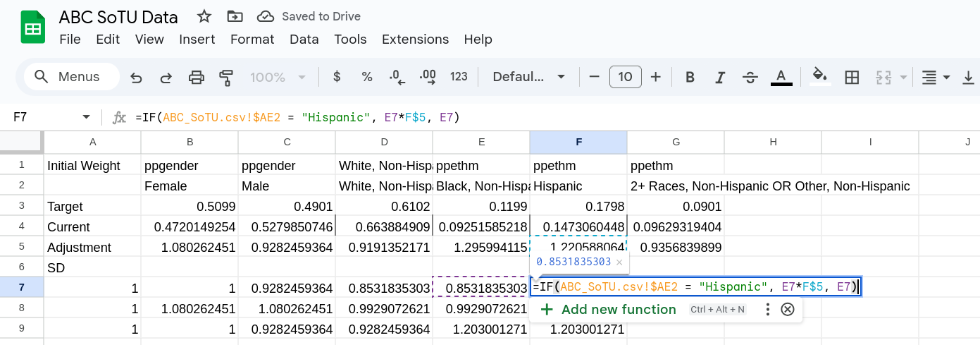Print the spreadsheet with printer icon
The image size is (980, 345).
tap(197, 77)
